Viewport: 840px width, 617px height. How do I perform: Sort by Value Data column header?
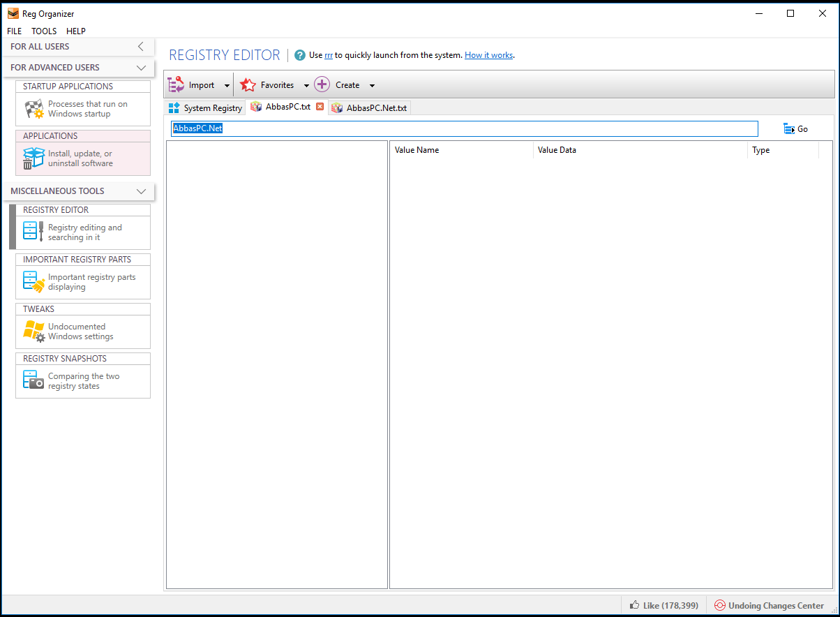(x=640, y=150)
